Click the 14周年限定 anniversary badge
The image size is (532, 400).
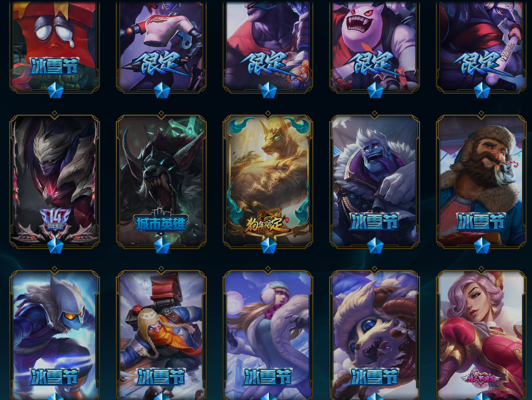pyautogui.click(x=55, y=220)
